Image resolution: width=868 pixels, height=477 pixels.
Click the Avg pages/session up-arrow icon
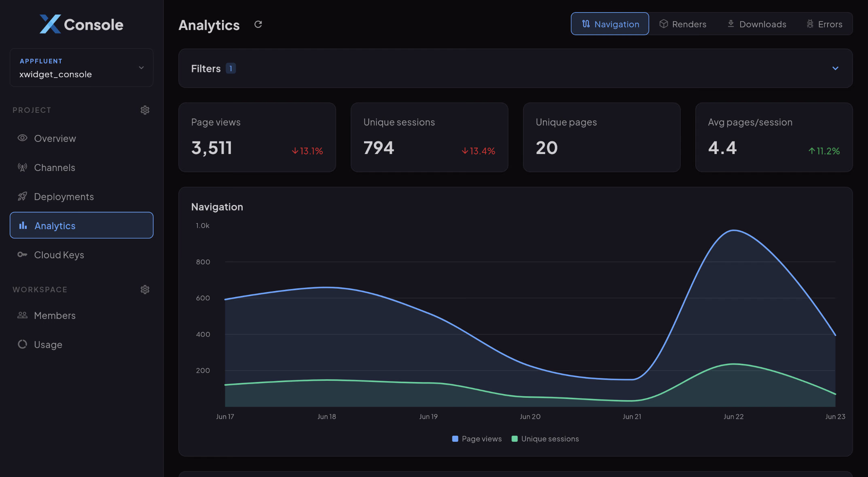point(812,151)
